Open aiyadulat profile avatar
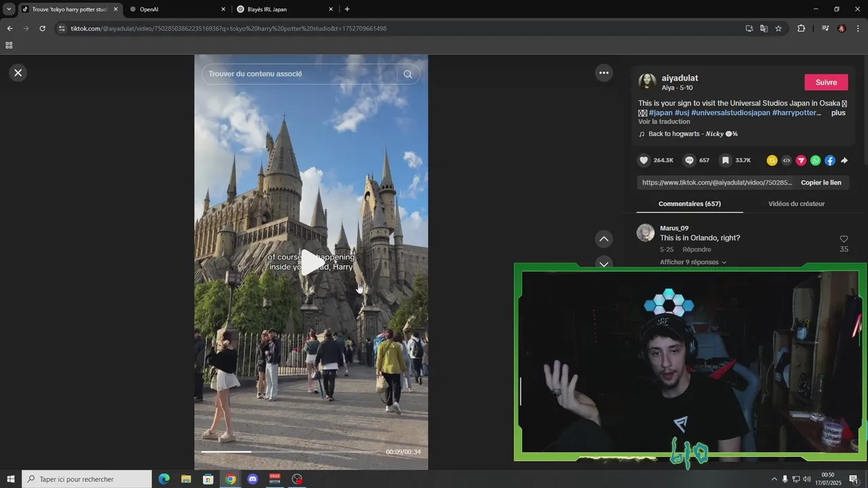Image resolution: width=868 pixels, height=488 pixels. tap(647, 82)
